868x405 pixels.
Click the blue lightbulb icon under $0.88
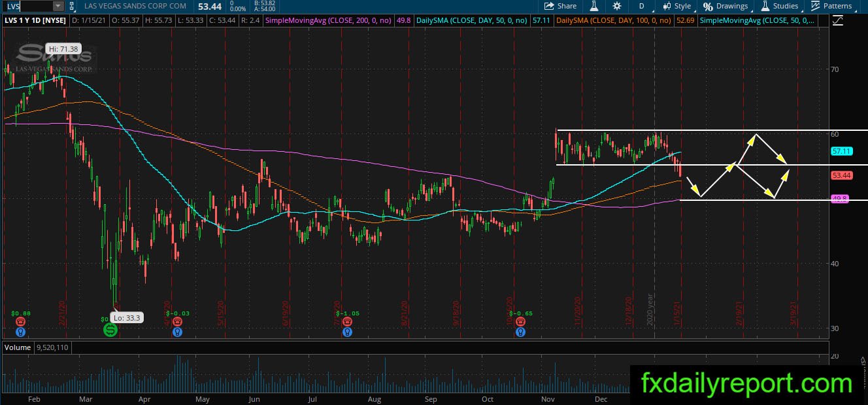[20, 332]
